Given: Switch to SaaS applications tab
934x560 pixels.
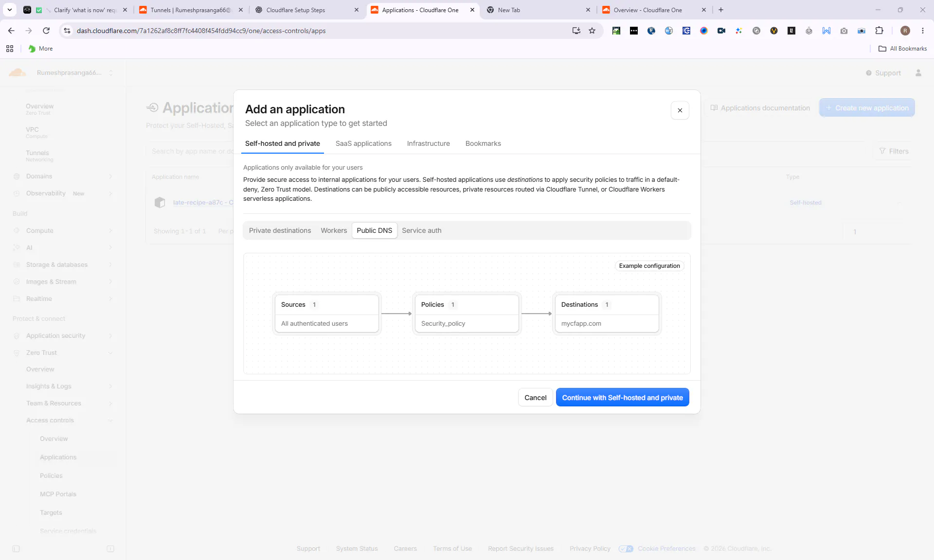Looking at the screenshot, I should pyautogui.click(x=363, y=143).
